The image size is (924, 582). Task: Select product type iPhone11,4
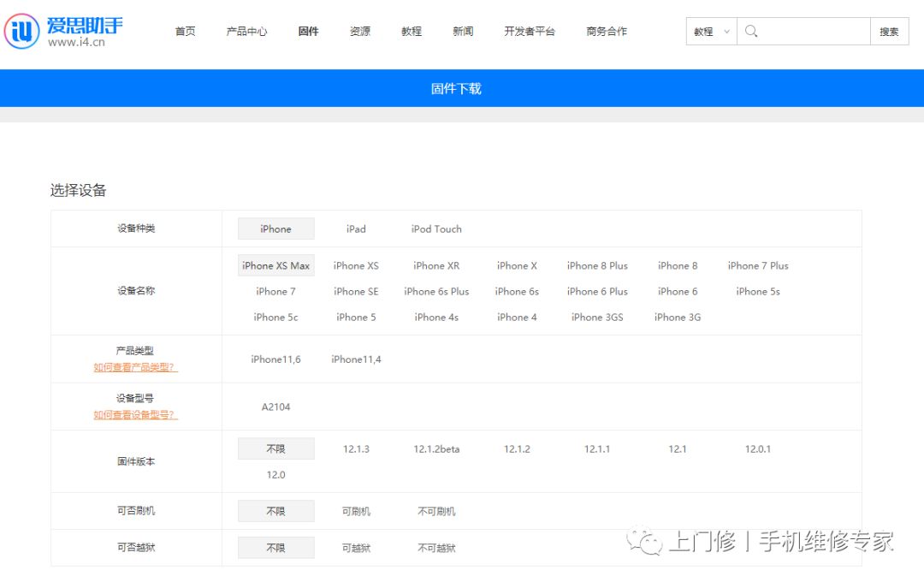click(x=356, y=359)
